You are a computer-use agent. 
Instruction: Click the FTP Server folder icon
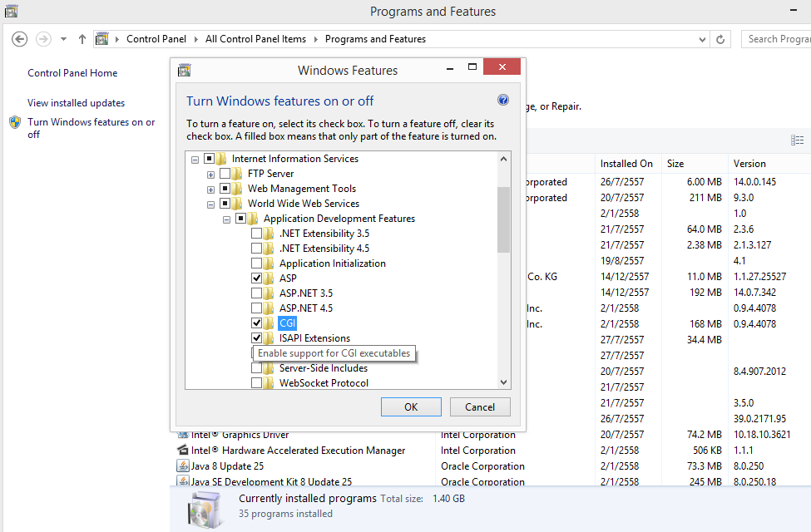[x=237, y=174]
